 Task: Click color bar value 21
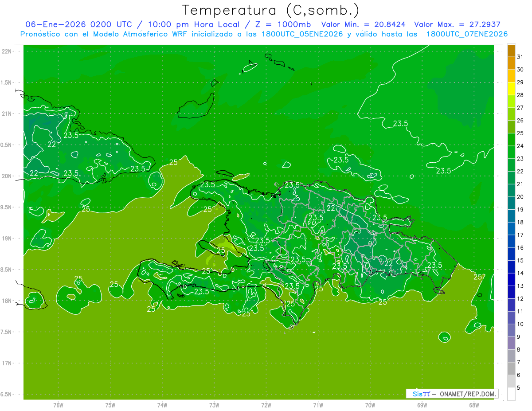(520, 184)
